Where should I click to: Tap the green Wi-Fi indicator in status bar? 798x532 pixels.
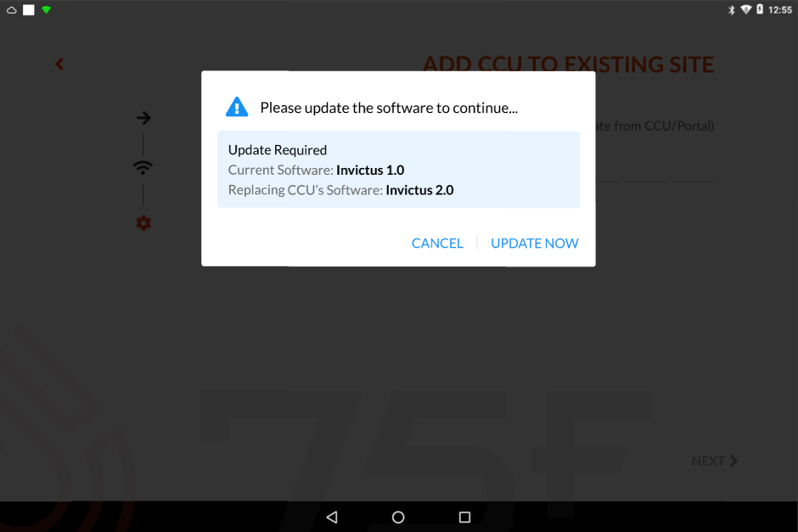[47, 9]
